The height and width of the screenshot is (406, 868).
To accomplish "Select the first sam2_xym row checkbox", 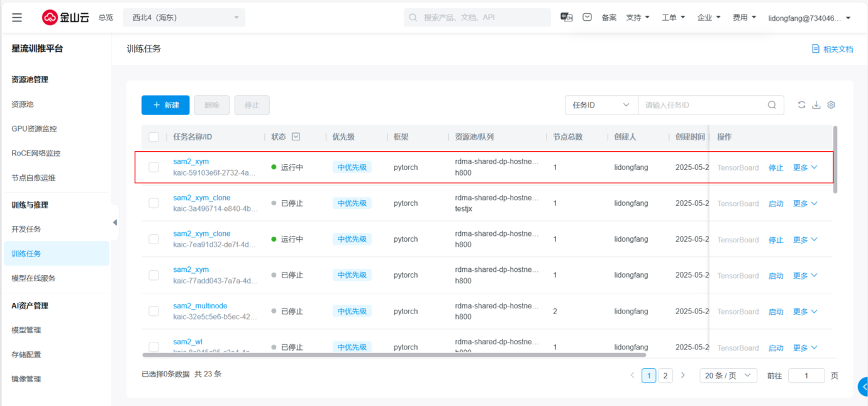I will pos(154,167).
